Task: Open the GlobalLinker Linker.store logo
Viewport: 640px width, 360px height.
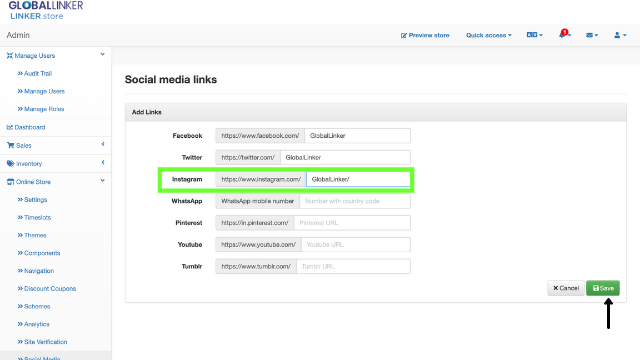Action: tap(46, 10)
